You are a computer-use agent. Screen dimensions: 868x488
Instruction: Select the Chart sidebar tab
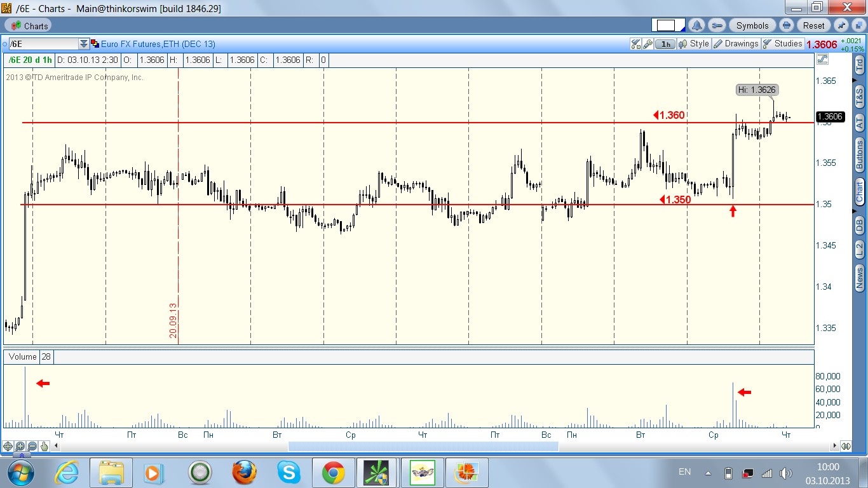[860, 191]
